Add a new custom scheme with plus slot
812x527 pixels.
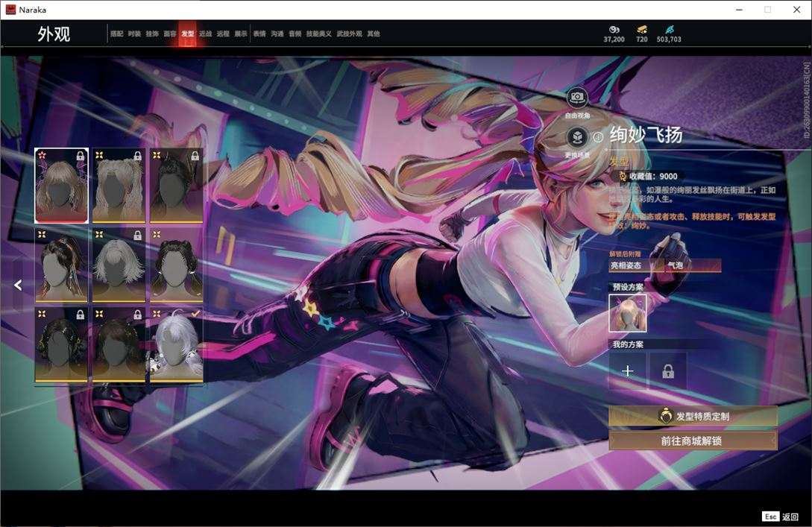point(627,371)
